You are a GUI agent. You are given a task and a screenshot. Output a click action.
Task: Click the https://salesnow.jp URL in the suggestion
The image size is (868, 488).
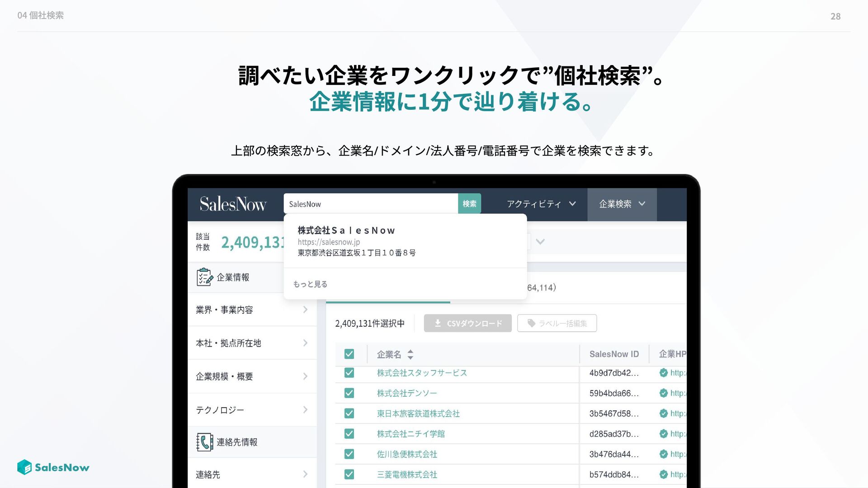click(x=329, y=242)
